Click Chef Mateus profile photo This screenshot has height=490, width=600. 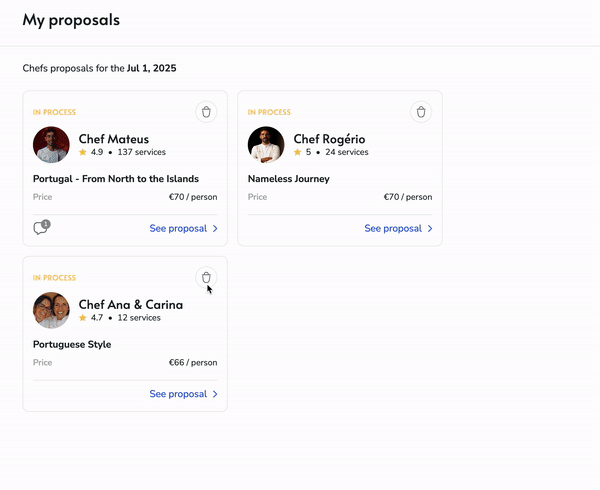click(x=51, y=145)
